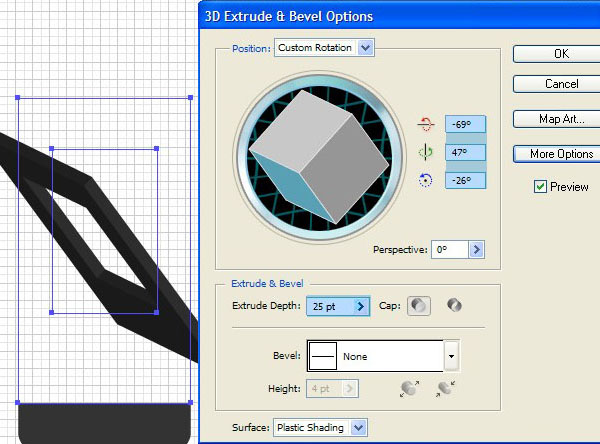Select the Bevel Extent In icon

(445, 388)
